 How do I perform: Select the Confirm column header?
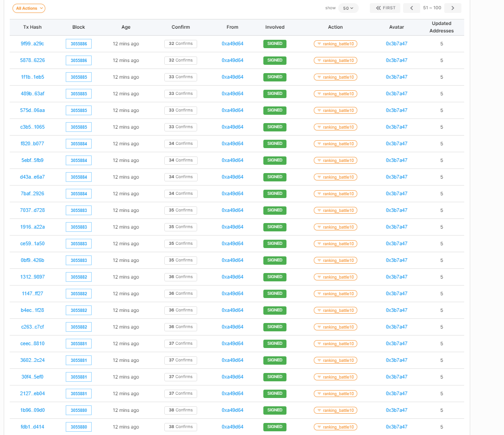coord(180,27)
